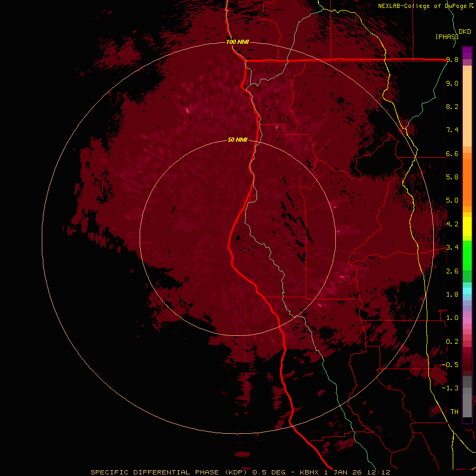Select the -1.3 value on the scale

450,388
